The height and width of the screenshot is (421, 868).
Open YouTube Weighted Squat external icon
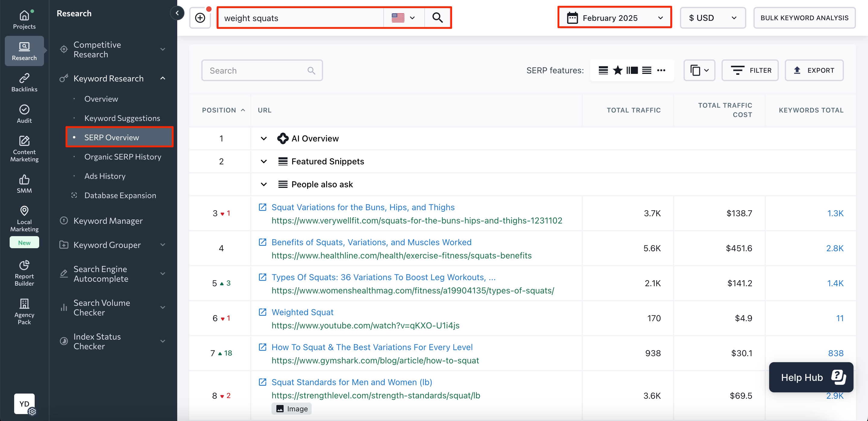263,312
